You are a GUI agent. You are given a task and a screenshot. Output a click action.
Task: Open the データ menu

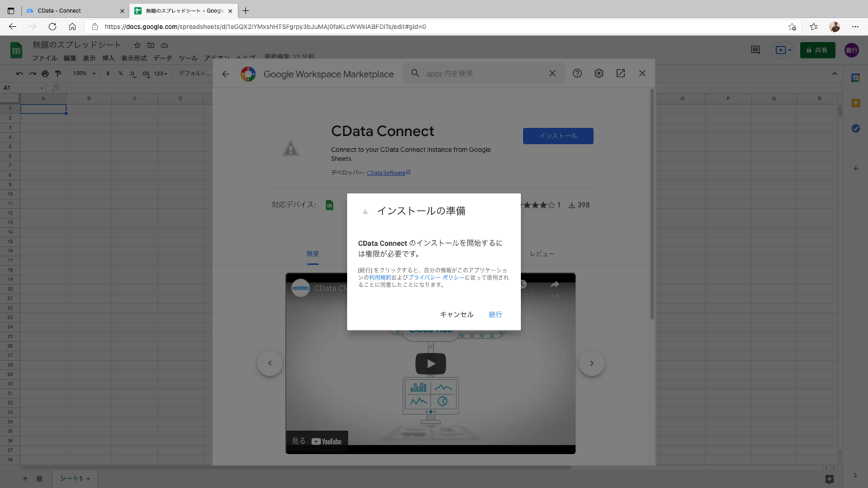[x=163, y=58]
